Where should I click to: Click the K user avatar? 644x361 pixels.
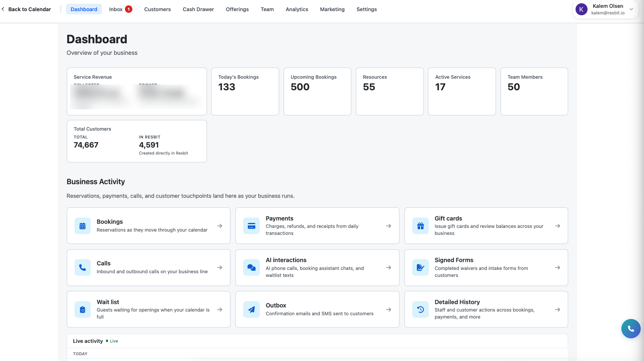pyautogui.click(x=581, y=9)
